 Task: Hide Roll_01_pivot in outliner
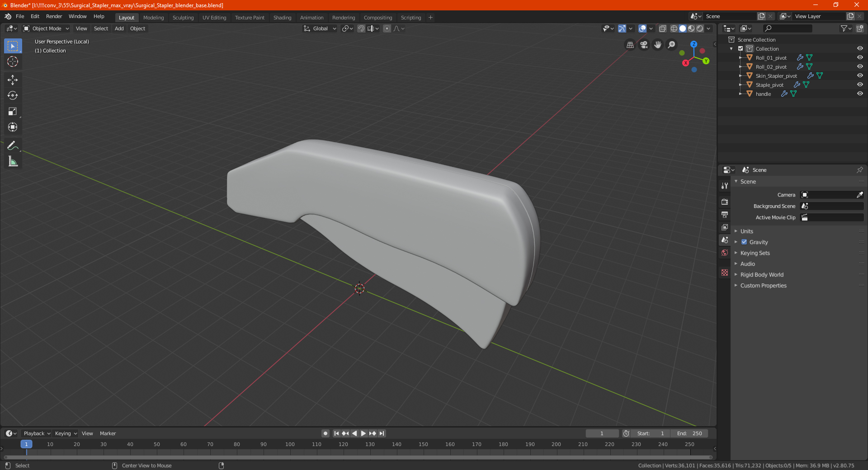860,57
